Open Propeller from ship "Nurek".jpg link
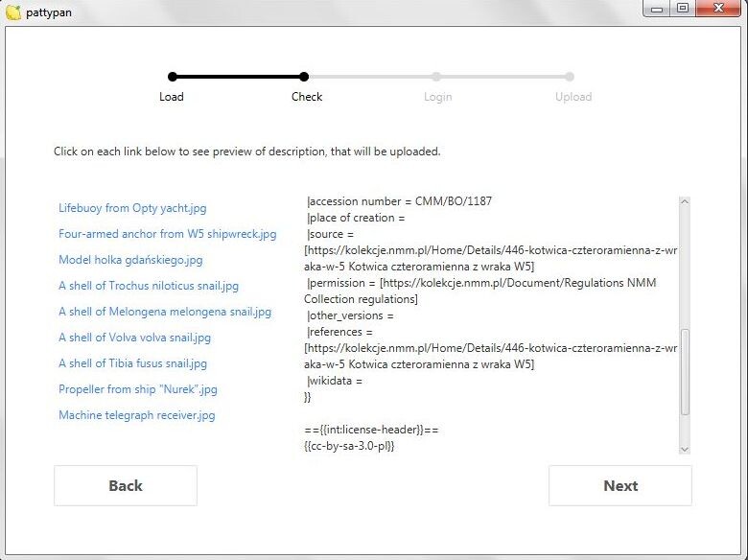 [x=138, y=389]
